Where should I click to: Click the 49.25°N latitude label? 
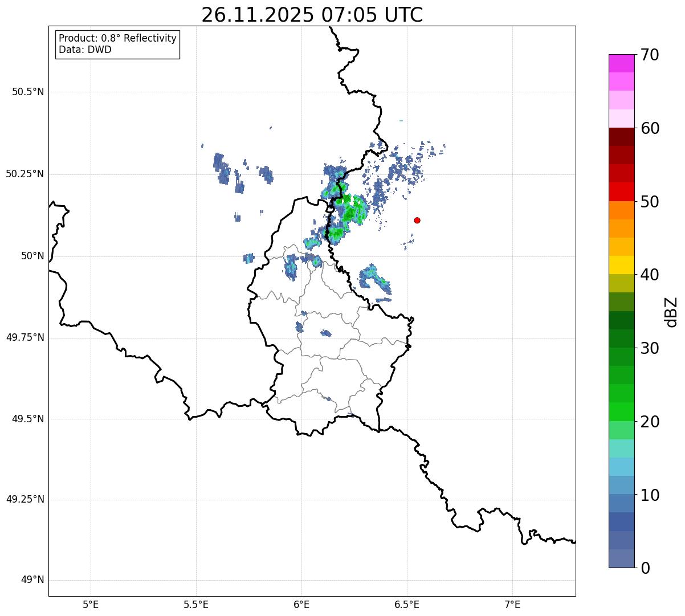pos(25,499)
